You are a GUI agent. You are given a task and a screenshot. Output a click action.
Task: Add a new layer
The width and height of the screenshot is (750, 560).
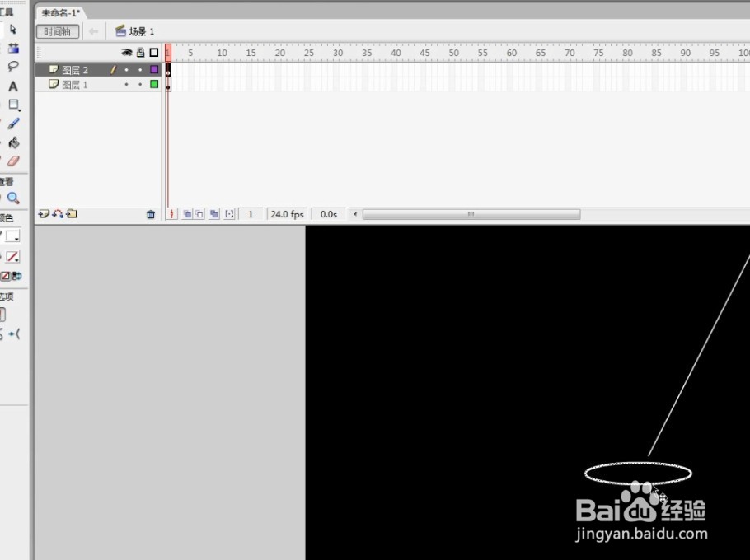pyautogui.click(x=44, y=214)
